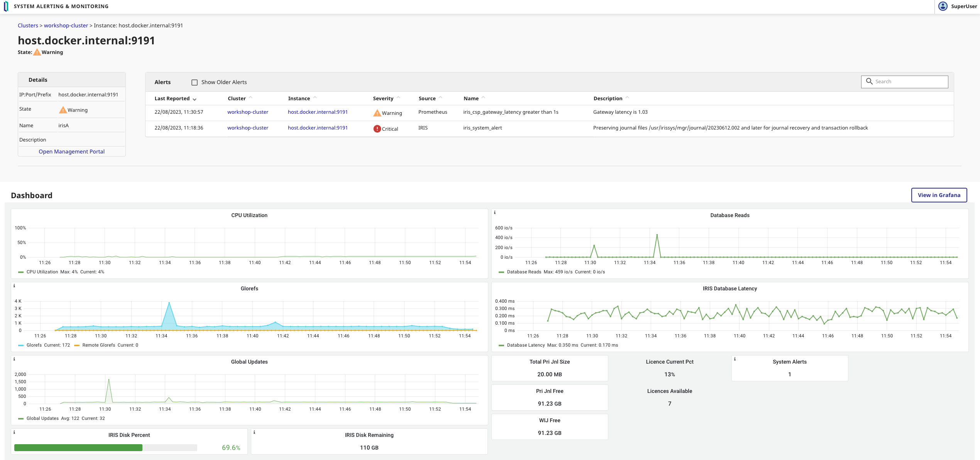Click the info icon on the System Alerts panel
The image size is (980, 460).
735,359
